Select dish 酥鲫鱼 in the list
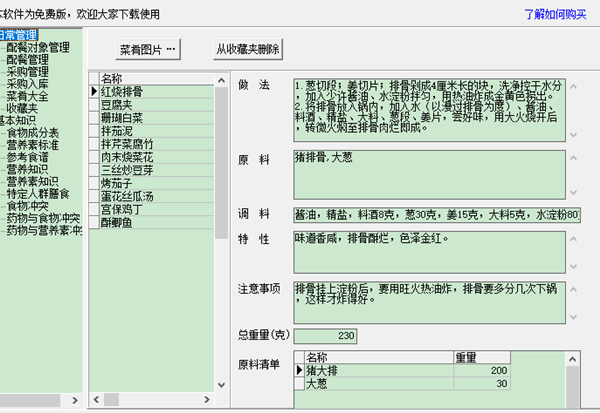This screenshot has width=600, height=413. (157, 222)
